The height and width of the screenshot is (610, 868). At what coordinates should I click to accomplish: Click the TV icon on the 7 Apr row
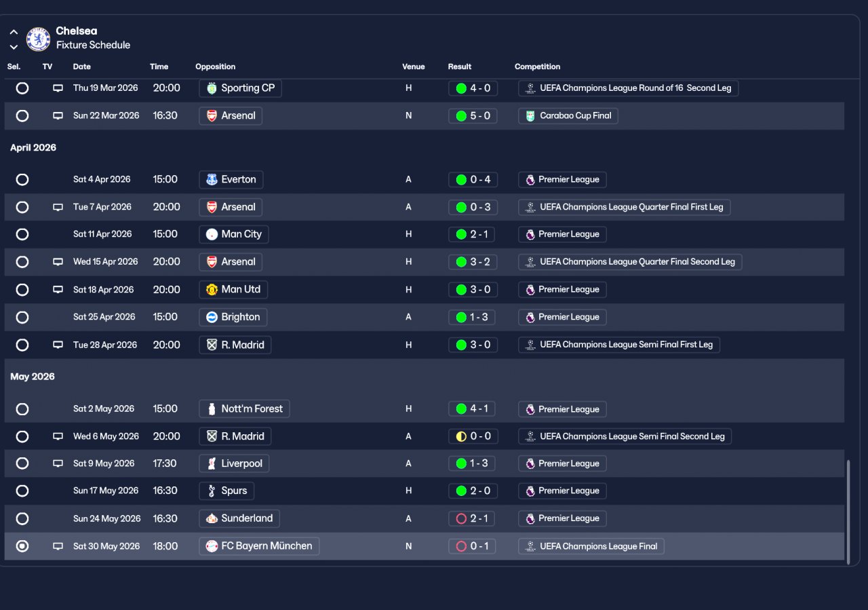pyautogui.click(x=58, y=207)
